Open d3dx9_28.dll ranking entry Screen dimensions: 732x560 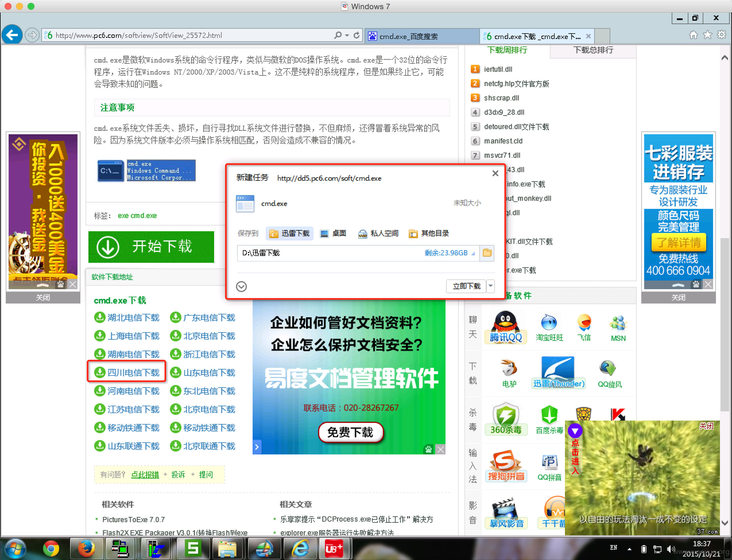pos(504,112)
